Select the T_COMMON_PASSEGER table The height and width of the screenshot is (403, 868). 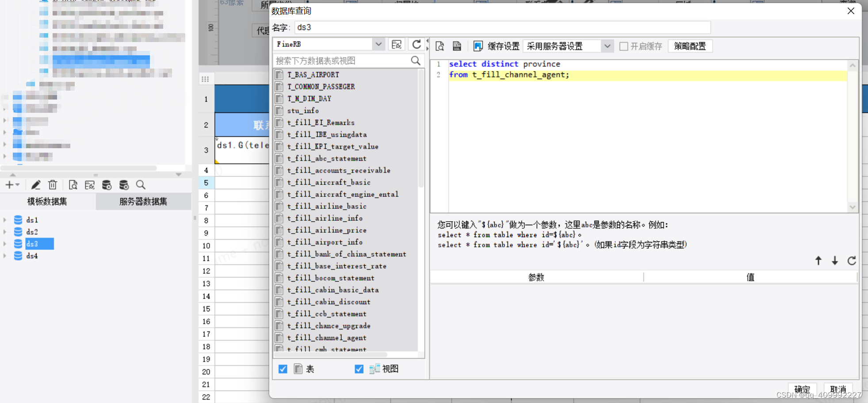click(321, 87)
